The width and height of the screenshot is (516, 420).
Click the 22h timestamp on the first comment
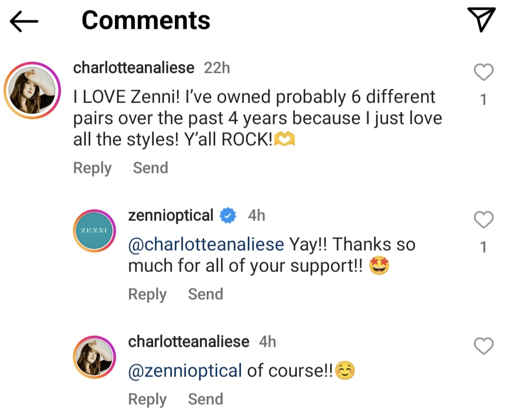(218, 68)
